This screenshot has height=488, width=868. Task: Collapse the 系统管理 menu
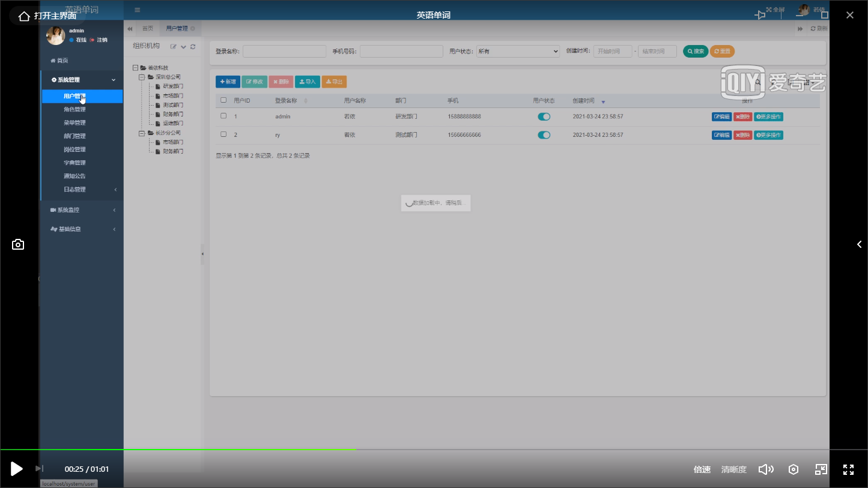tap(82, 80)
